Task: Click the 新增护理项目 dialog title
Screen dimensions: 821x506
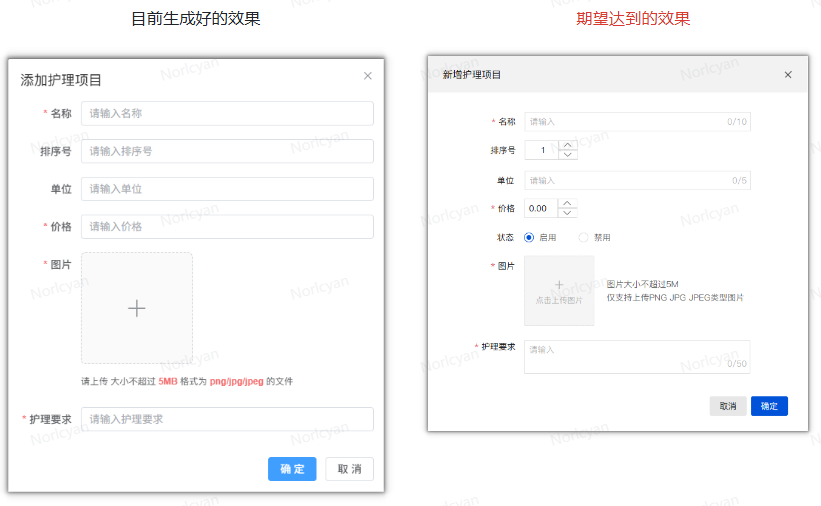Action: [472, 75]
